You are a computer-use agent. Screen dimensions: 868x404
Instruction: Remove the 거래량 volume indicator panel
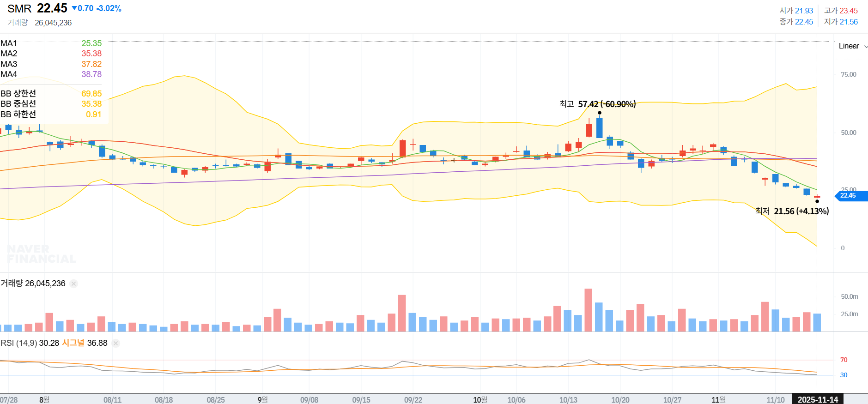[73, 283]
